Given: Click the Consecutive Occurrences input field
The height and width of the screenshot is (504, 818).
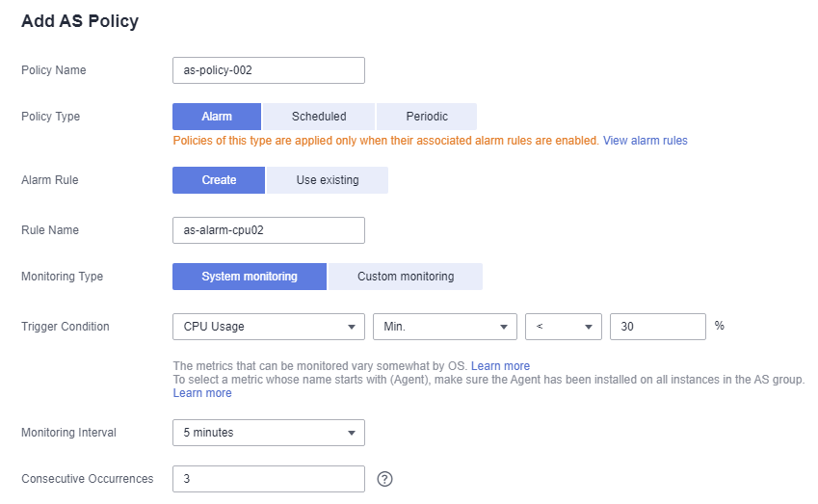Looking at the screenshot, I should pyautogui.click(x=269, y=479).
